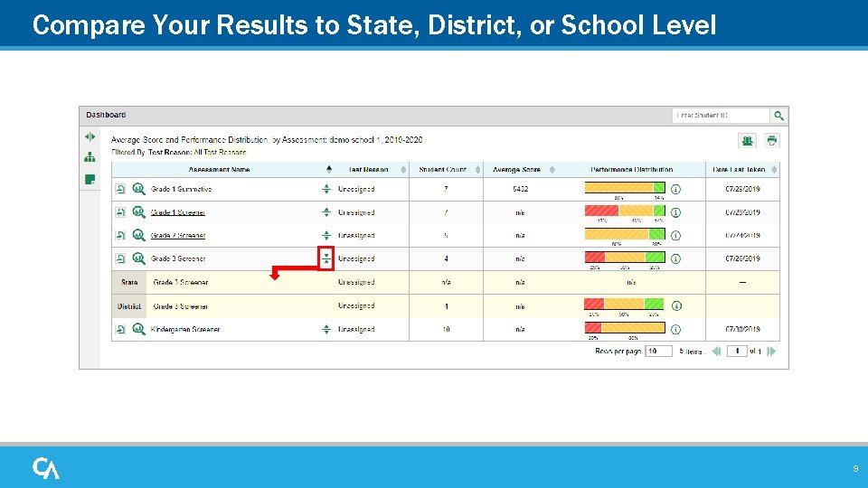
Task: Open the hierarchy tree icon in sidebar
Action: click(x=90, y=157)
